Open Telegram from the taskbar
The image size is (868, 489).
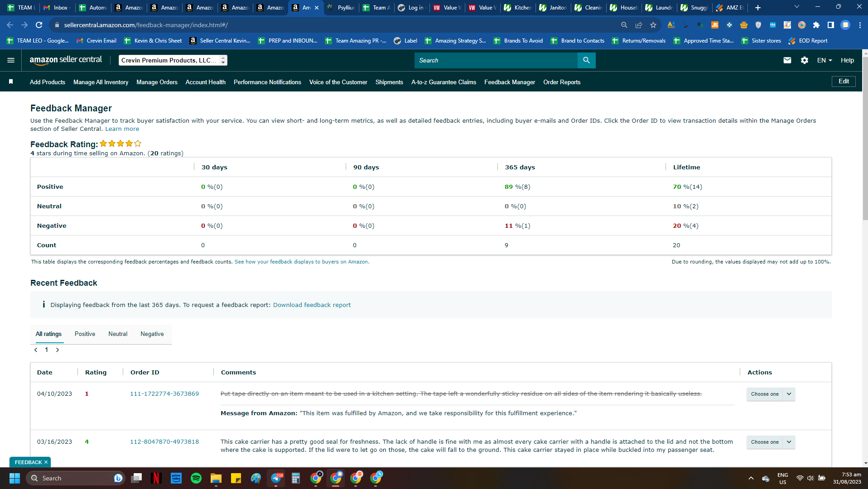(x=276, y=478)
